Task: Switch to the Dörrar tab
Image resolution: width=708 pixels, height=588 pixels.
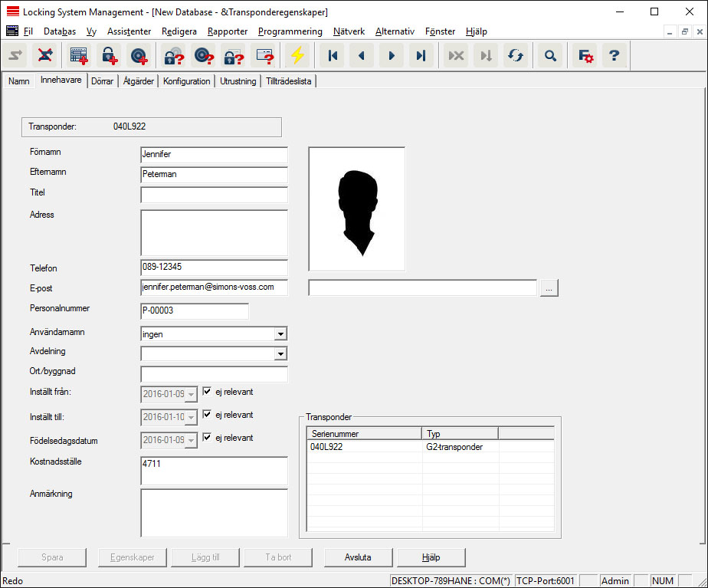Action: [102, 81]
